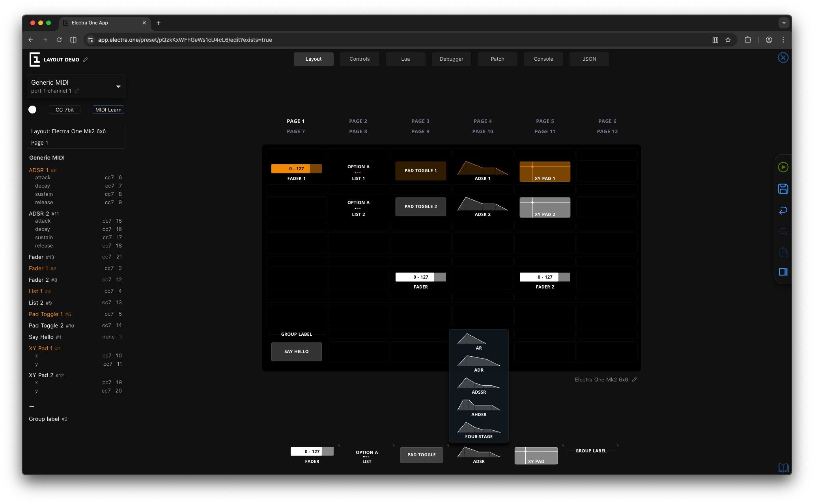Viewport: 814px width, 504px height.
Task: Open the CC 7bit message type selector
Action: 65,110
